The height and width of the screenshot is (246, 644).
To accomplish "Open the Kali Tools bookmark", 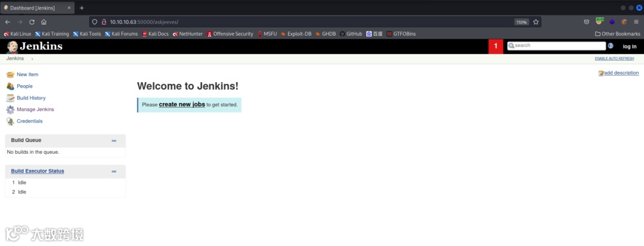I will pos(87,34).
